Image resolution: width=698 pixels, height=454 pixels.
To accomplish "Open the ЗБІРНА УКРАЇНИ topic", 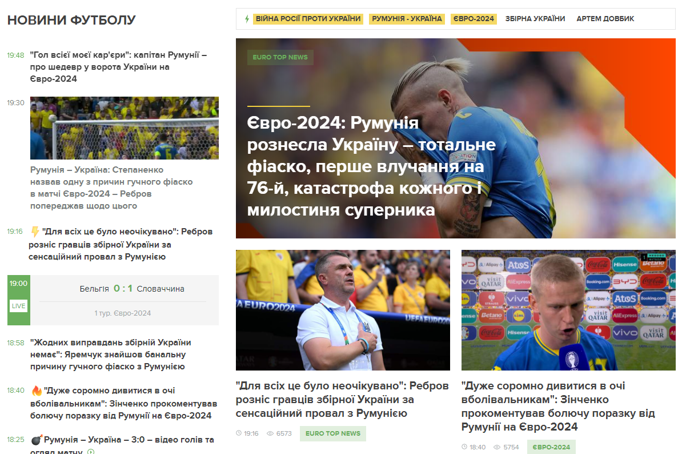I will (535, 19).
